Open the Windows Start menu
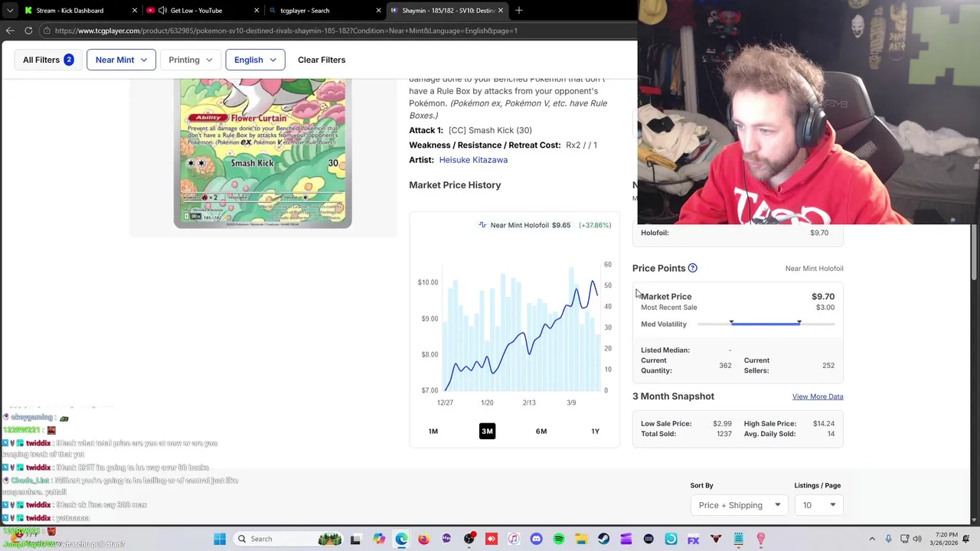Image resolution: width=980 pixels, height=551 pixels. (220, 539)
